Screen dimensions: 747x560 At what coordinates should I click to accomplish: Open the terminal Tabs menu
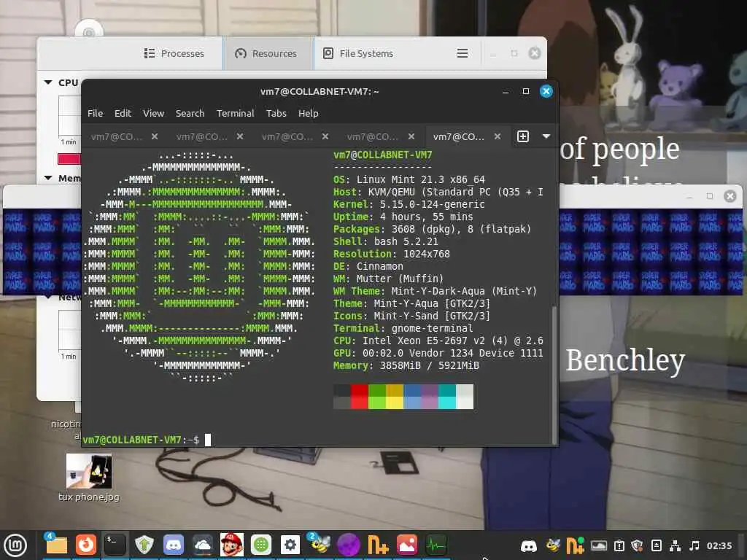coord(276,113)
